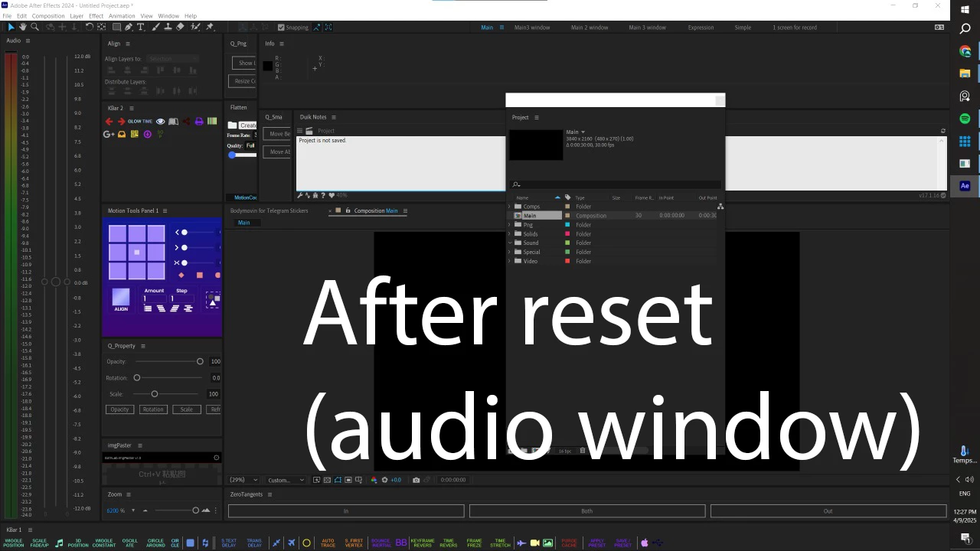Viewport: 980px width, 551px height.
Task: Click the Both button in ZeroTangents
Action: click(x=587, y=511)
